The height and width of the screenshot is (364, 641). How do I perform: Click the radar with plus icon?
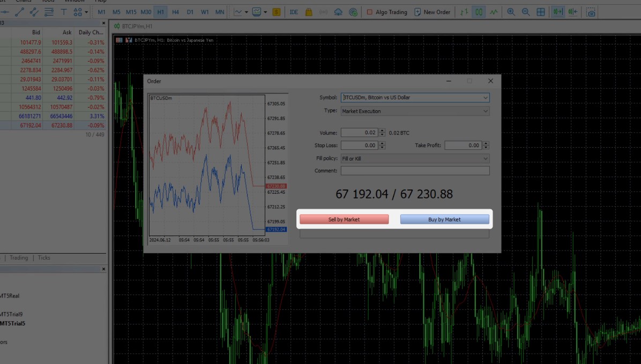coord(353,12)
